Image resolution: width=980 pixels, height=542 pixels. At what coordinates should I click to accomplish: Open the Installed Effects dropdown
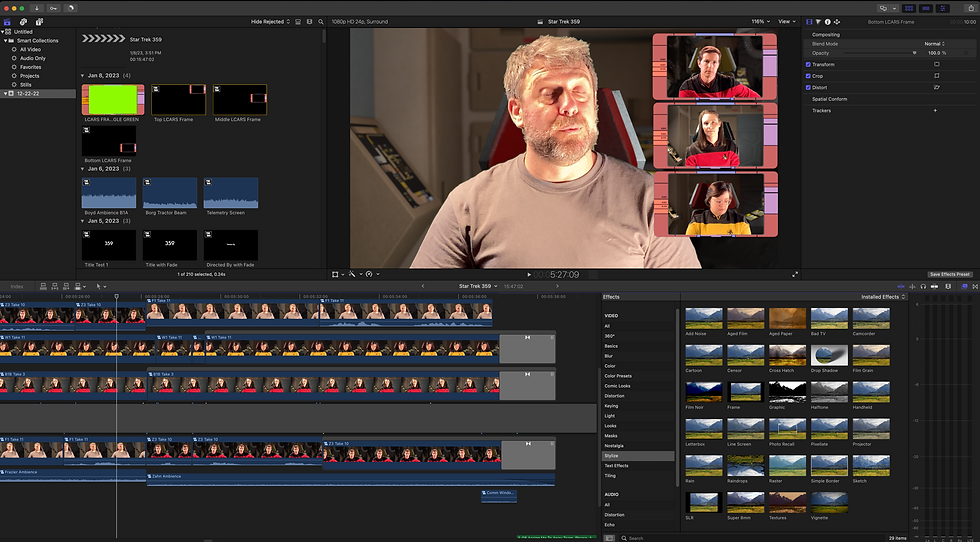tap(883, 297)
